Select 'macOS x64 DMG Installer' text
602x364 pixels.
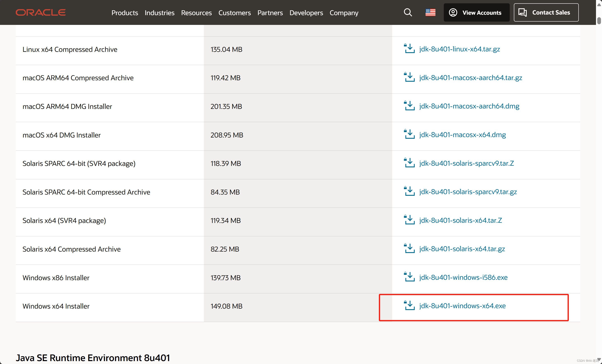(x=62, y=135)
